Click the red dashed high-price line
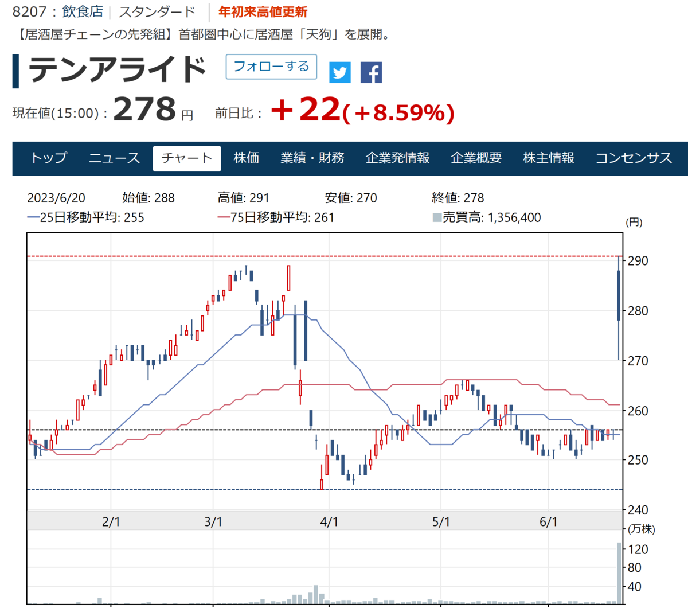Viewport: 688px width, 616px height. tap(325, 256)
